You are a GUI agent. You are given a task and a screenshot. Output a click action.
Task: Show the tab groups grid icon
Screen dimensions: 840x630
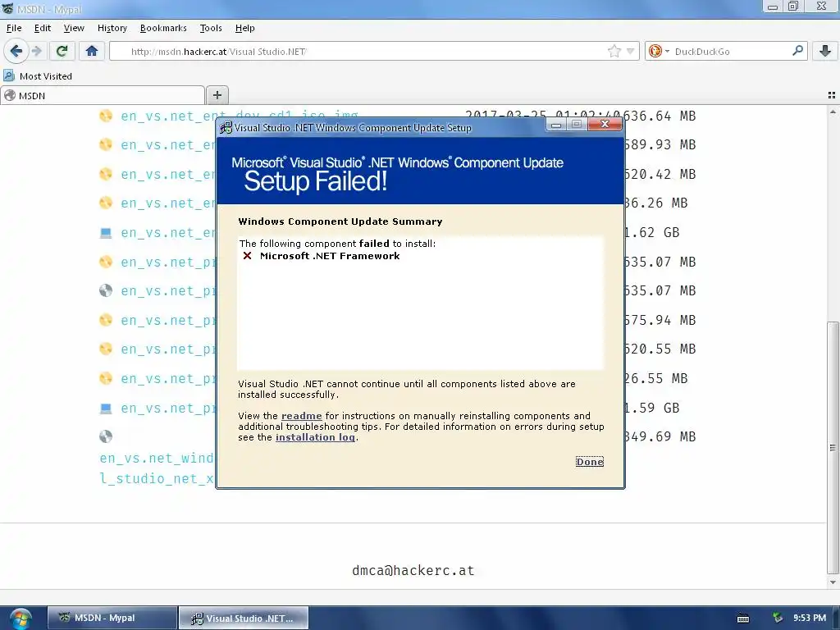(x=832, y=95)
